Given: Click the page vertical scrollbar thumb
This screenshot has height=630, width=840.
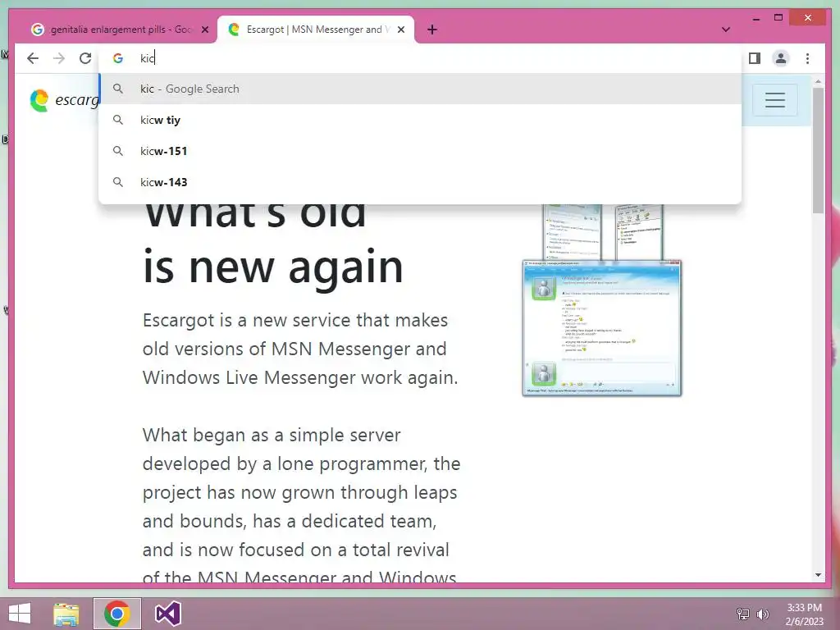Looking at the screenshot, I should [x=818, y=150].
